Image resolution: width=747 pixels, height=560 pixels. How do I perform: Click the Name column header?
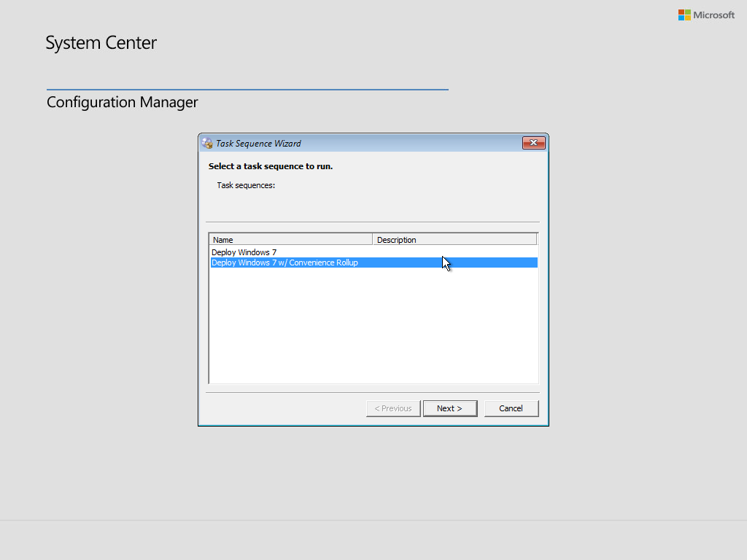290,239
